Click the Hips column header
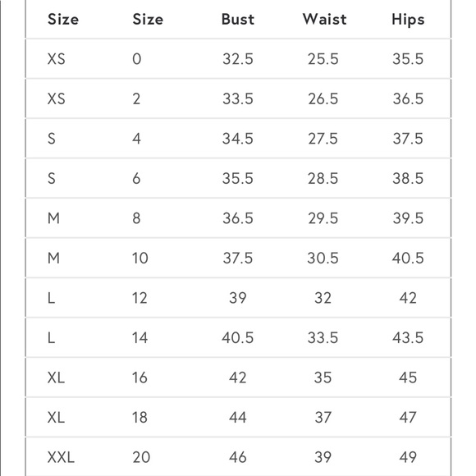476x476 pixels. [x=408, y=20]
